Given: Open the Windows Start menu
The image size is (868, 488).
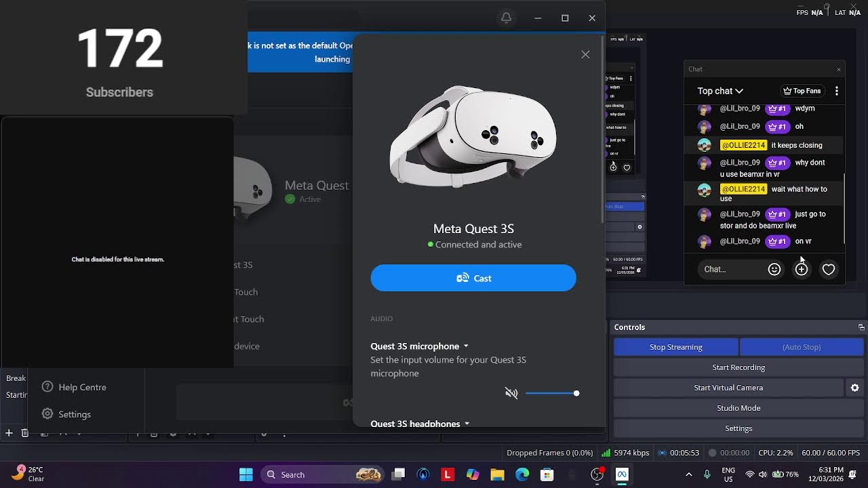Looking at the screenshot, I should coord(245,474).
